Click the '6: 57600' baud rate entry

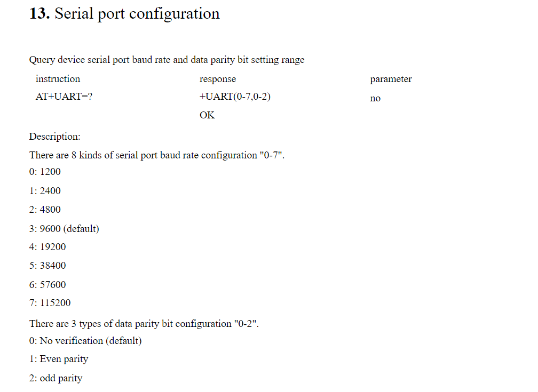click(48, 285)
